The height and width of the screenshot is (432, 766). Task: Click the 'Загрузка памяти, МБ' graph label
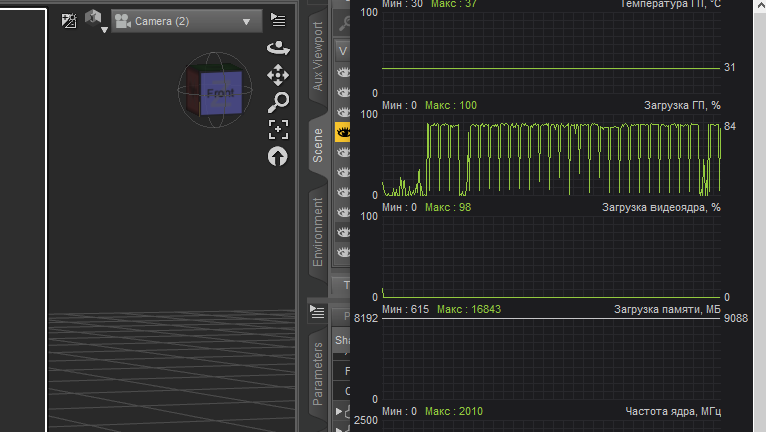(667, 309)
